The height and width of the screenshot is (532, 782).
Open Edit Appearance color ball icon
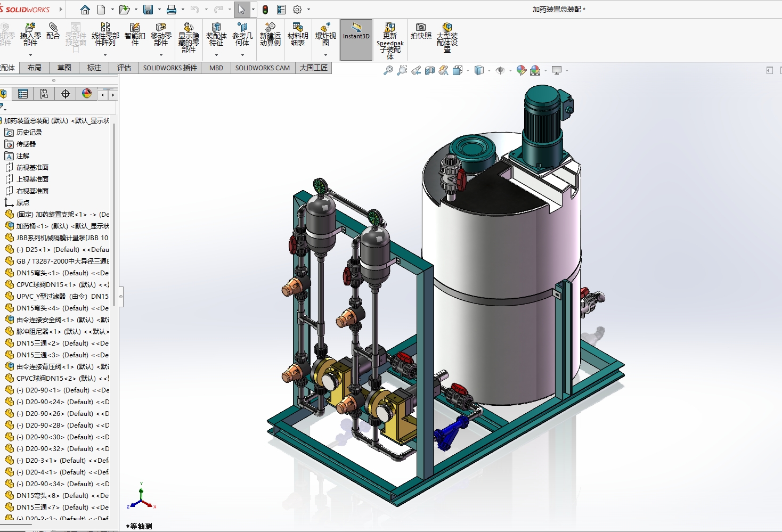522,70
